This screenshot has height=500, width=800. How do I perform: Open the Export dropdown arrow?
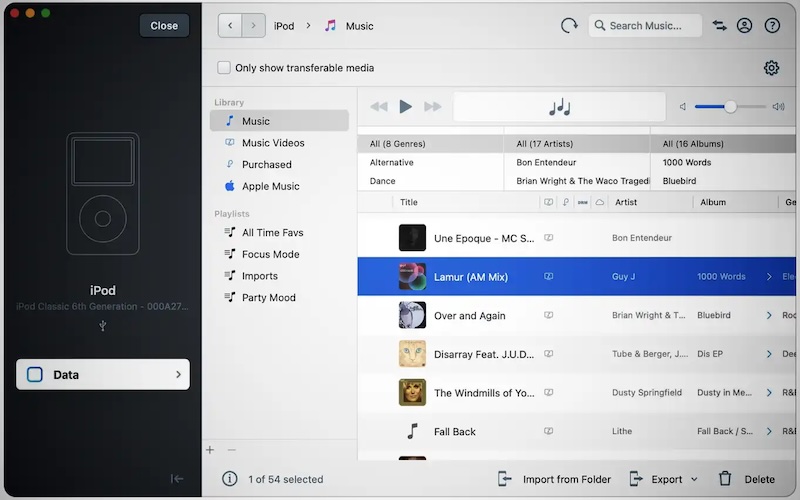coord(694,479)
